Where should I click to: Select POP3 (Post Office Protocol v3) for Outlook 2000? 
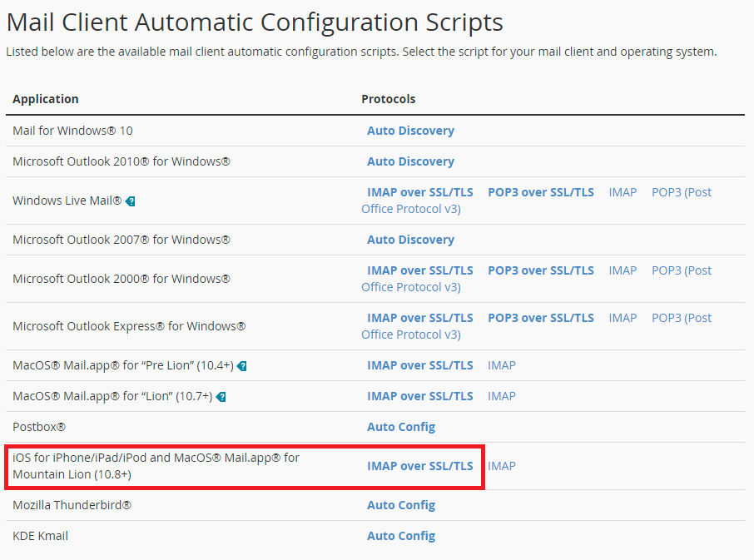[x=681, y=270]
